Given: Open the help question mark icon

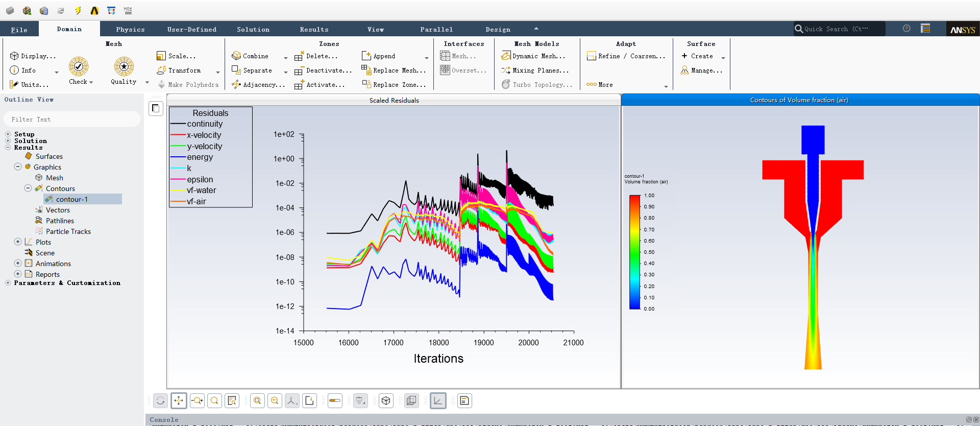Looking at the screenshot, I should [x=906, y=29].
